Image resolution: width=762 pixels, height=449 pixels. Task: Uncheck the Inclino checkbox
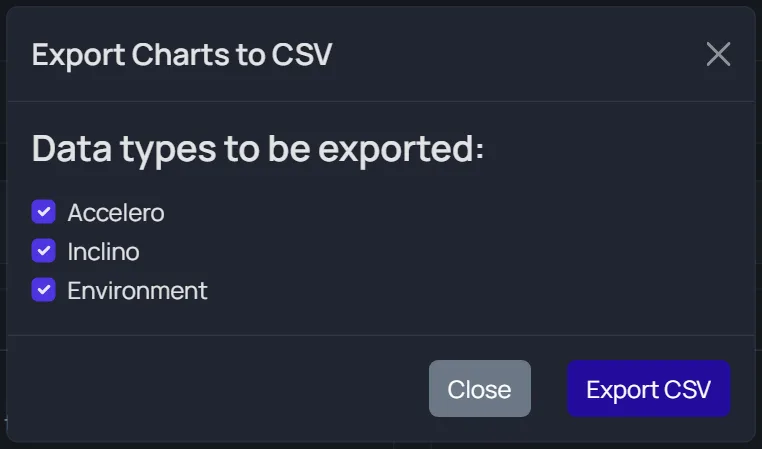point(44,251)
